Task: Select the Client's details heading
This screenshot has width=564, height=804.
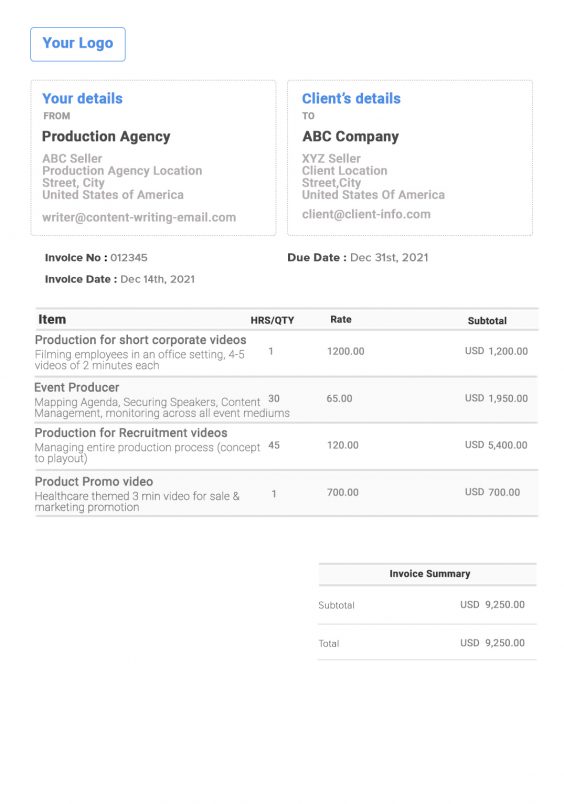Action: (351, 98)
